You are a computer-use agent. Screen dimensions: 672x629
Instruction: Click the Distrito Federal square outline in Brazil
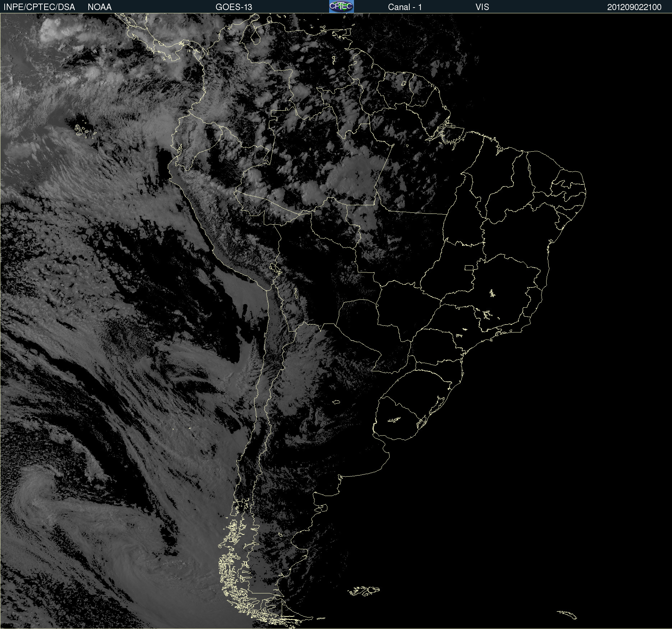[469, 267]
